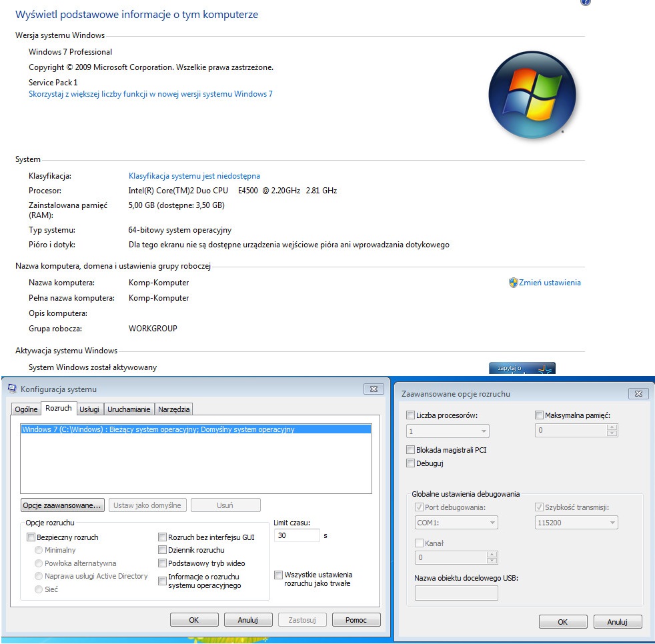Enable Informacje o rozruchu systemu operacyjnego

coord(163,581)
